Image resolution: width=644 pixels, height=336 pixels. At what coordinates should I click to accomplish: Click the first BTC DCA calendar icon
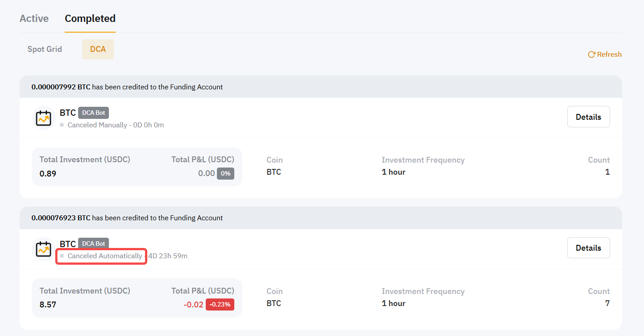43,118
